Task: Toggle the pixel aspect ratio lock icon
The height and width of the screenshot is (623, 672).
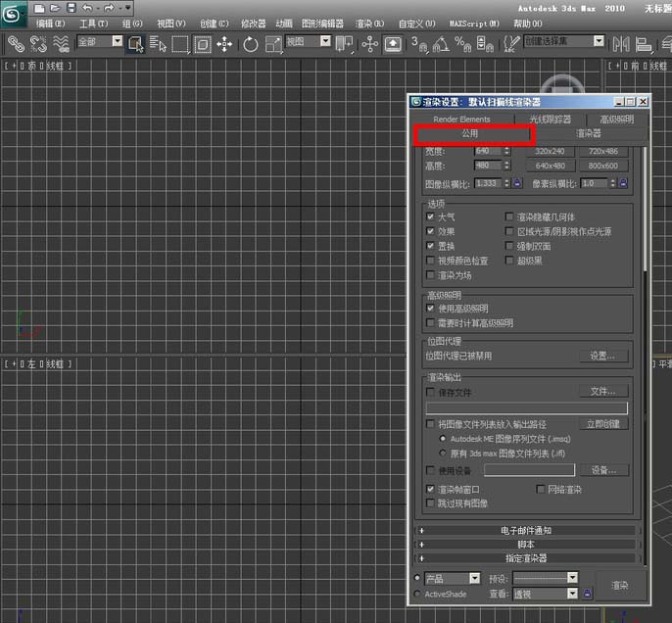Action: tap(623, 183)
